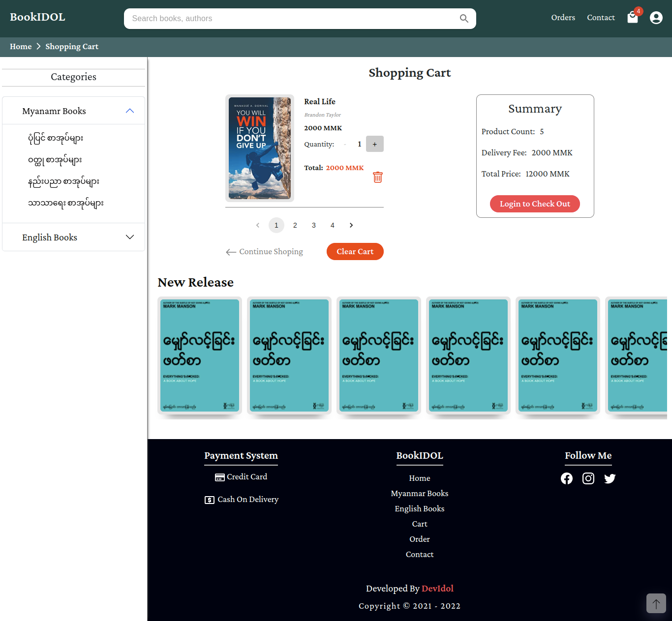Open the fifth New Release book

pyautogui.click(x=558, y=355)
